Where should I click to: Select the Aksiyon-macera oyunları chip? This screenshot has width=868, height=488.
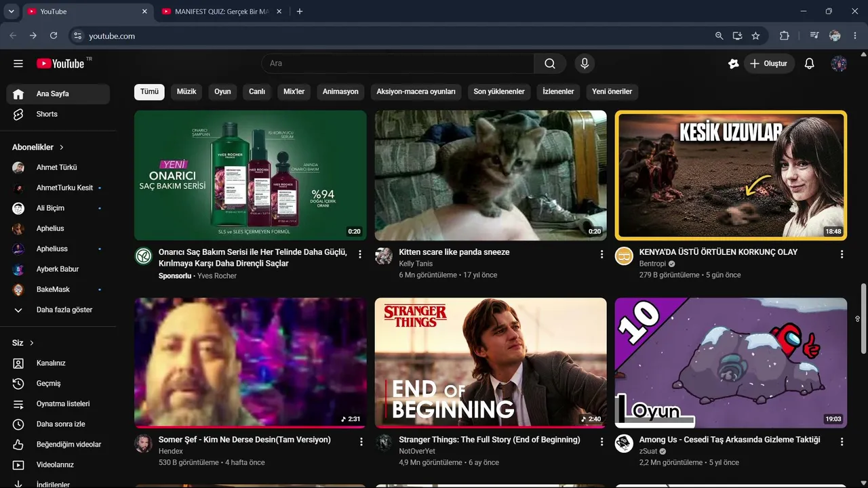click(416, 91)
